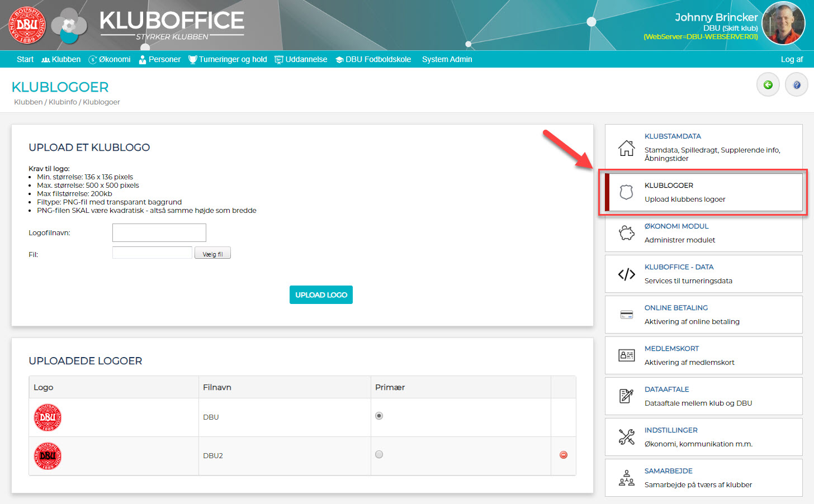The image size is (814, 504).
Task: Delete the DBU2 logo with red icon
Action: click(x=564, y=455)
